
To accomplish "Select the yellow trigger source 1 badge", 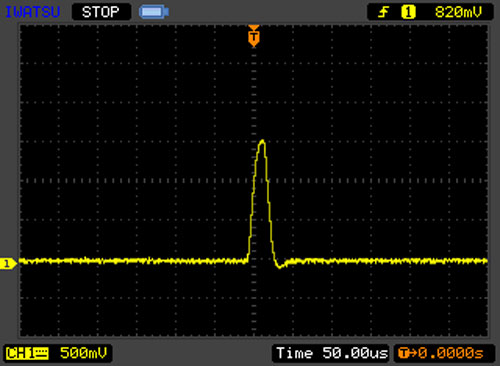I will (x=408, y=13).
